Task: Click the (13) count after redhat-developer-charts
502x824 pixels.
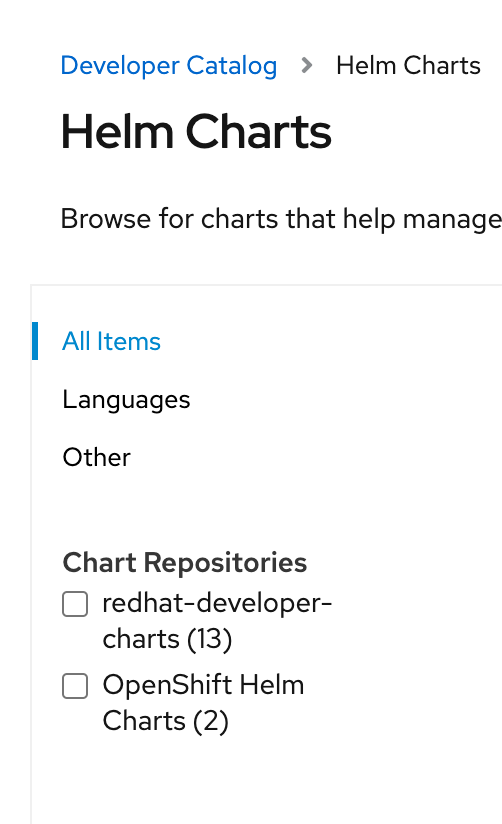Action: tap(210, 639)
